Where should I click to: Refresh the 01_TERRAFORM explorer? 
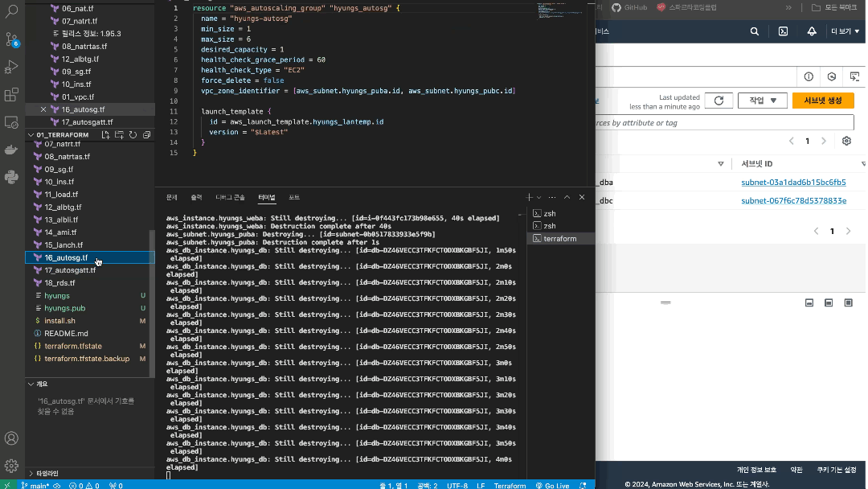coord(133,134)
